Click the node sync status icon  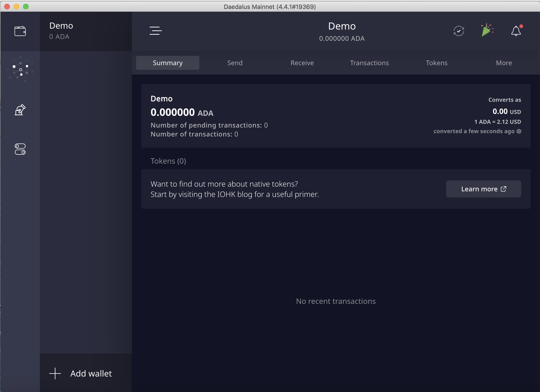pyautogui.click(x=459, y=31)
